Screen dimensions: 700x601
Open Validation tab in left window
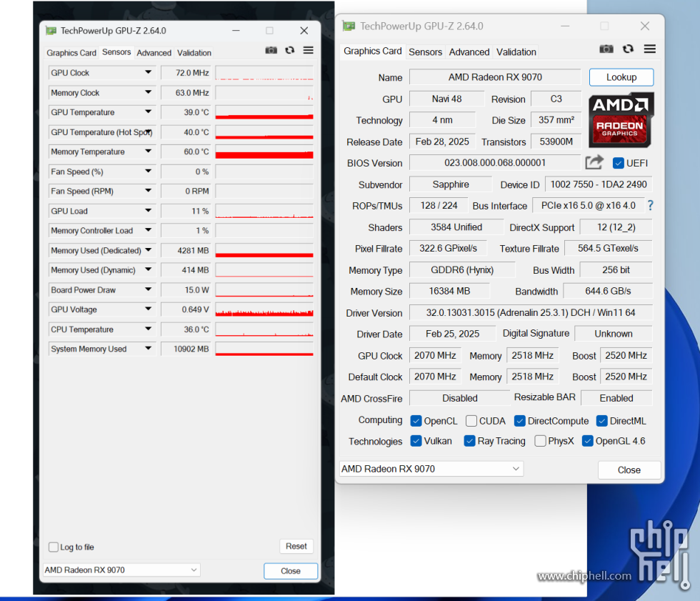pyautogui.click(x=194, y=53)
